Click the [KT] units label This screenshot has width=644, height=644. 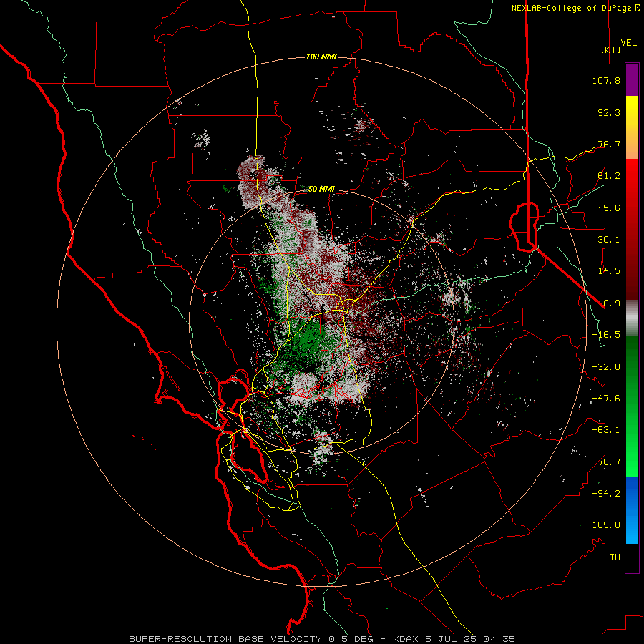[x=610, y=49]
